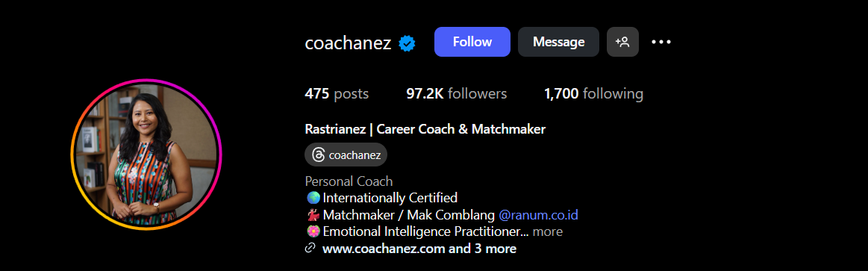Screen dimensions: 868x271
Task: Visit the @ranum.co.id mention link
Action: 539,214
